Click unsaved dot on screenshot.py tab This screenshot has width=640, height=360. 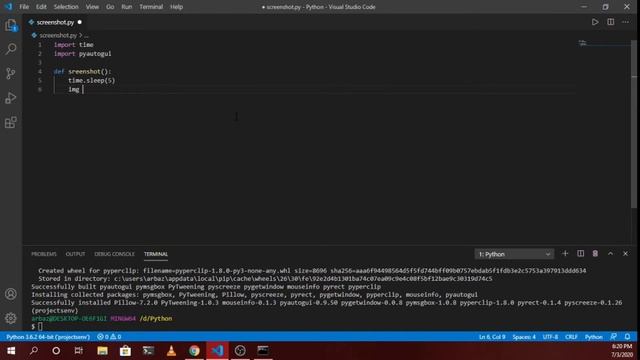80,22
